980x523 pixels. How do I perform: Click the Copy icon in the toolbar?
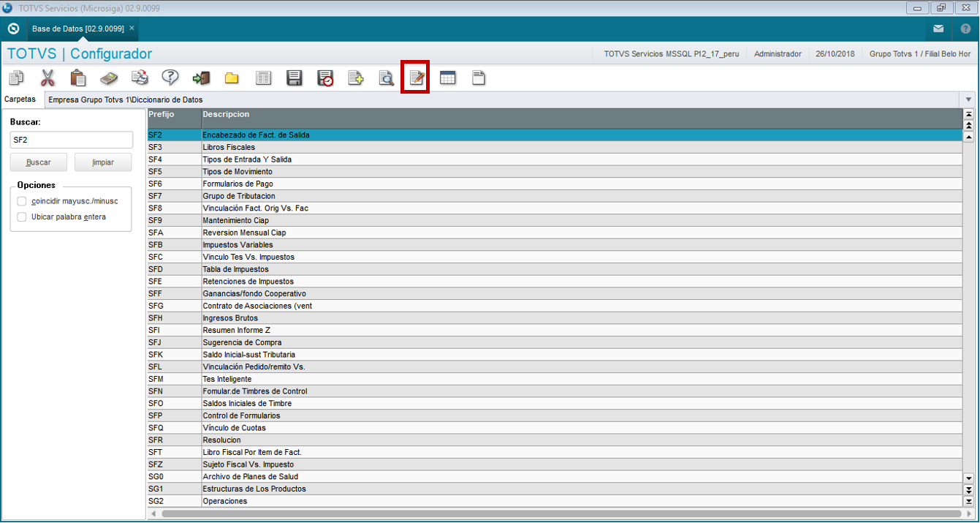[17, 78]
